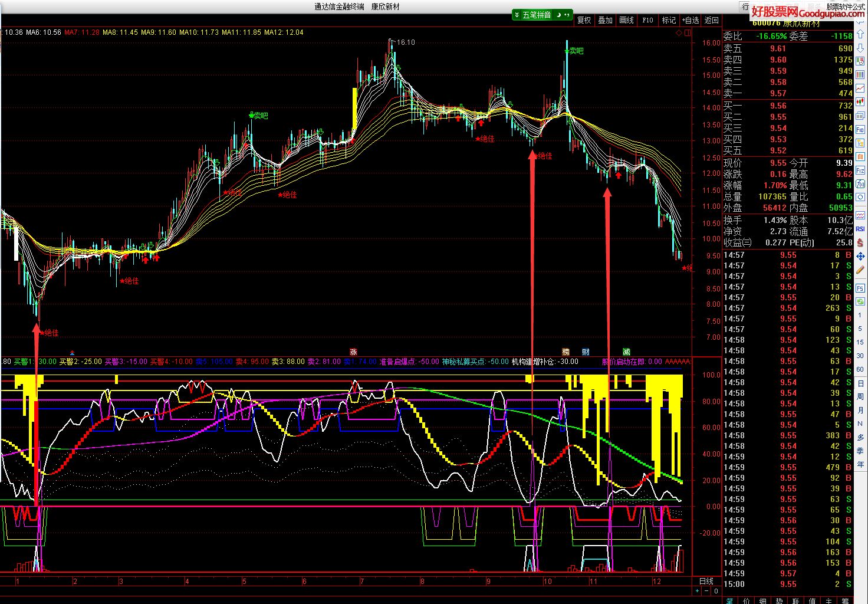
Task: Add stock with the +自选 button
Action: coord(691,20)
